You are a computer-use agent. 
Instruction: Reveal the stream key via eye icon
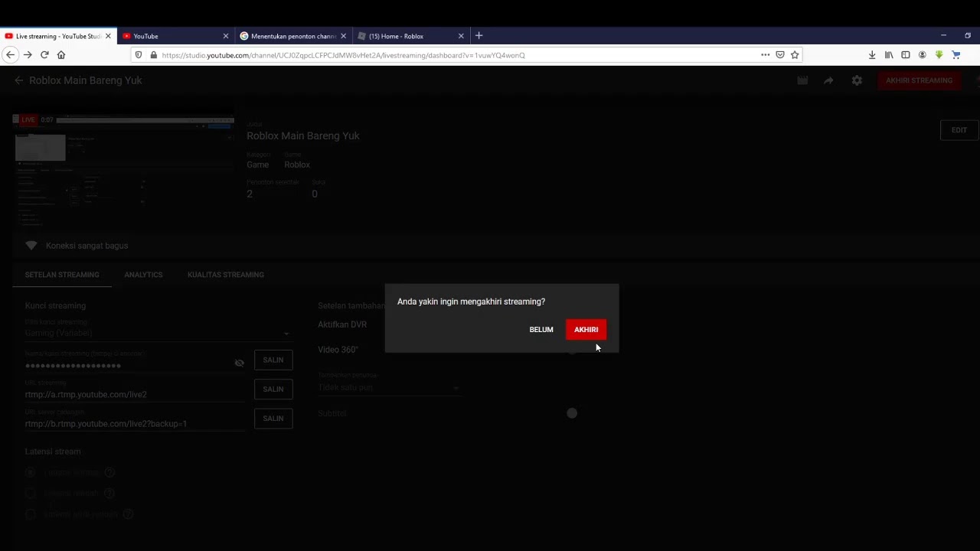click(x=239, y=363)
